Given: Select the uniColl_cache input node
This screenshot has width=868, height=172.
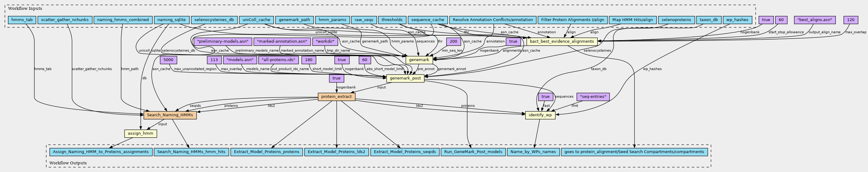Looking at the screenshot, I should click(x=256, y=20).
